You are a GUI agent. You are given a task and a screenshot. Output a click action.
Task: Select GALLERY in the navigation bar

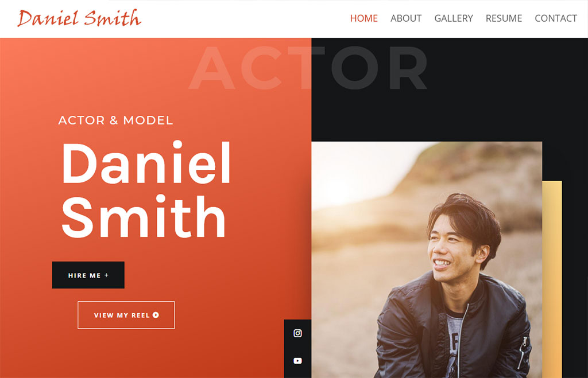tap(454, 18)
